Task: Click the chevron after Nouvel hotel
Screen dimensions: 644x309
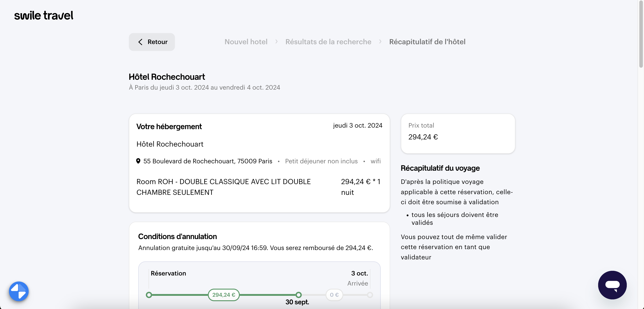Action: [276, 42]
